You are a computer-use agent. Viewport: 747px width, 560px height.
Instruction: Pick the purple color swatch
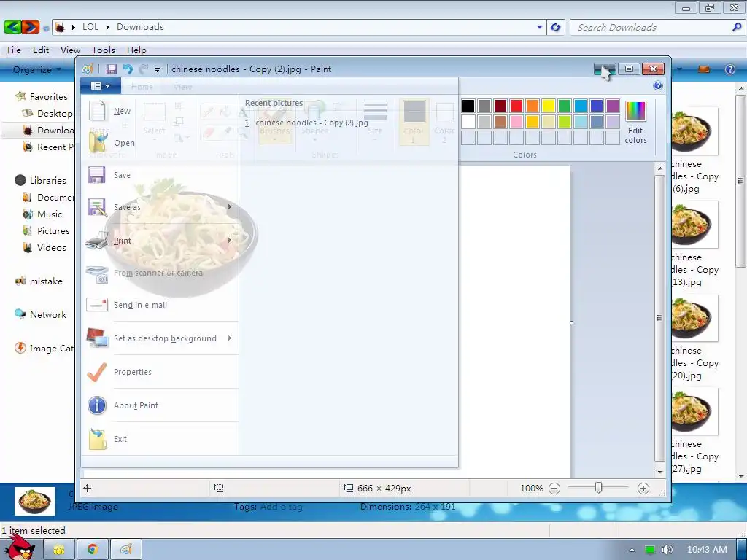613,106
